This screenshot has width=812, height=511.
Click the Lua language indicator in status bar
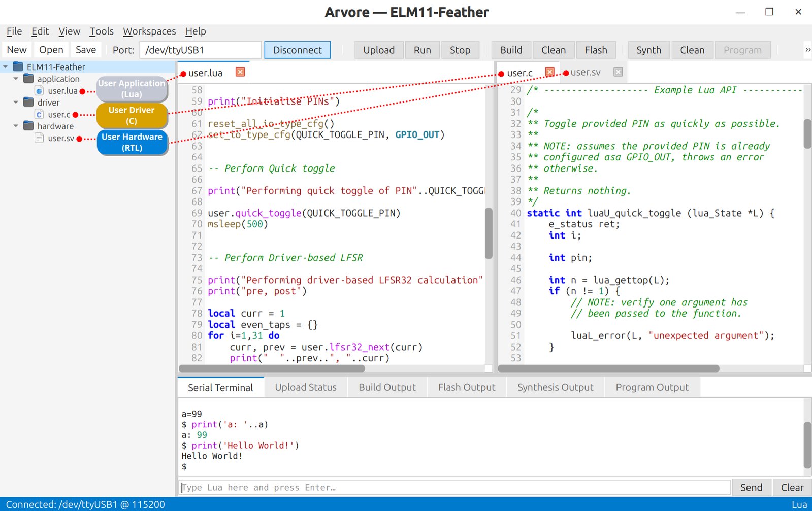tap(799, 504)
